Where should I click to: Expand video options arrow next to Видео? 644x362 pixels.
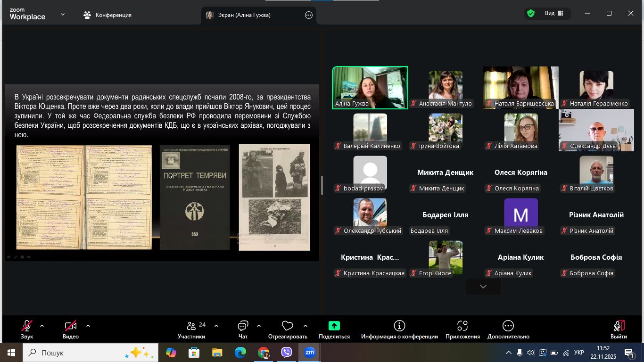[88, 326]
